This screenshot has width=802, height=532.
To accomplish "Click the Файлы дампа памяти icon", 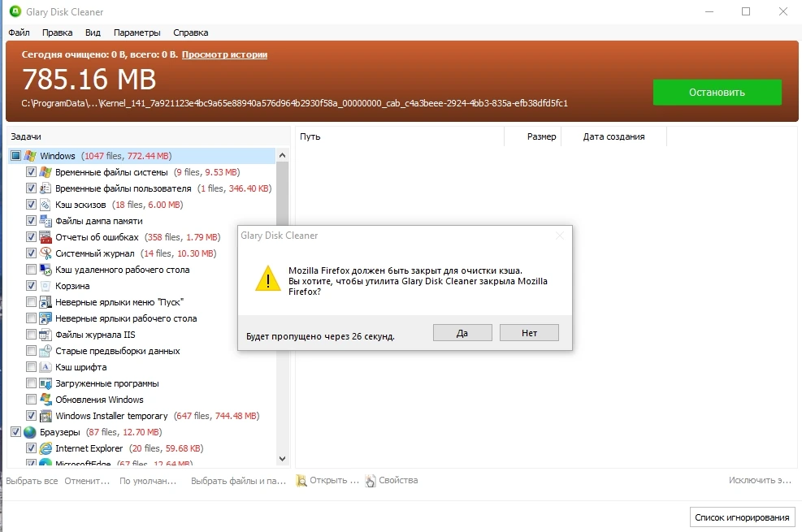I will [46, 221].
